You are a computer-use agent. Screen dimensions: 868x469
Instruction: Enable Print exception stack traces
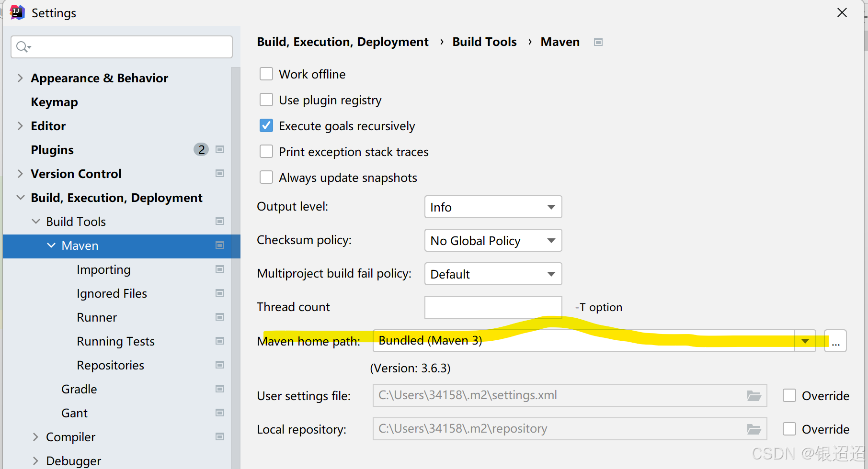pos(266,152)
